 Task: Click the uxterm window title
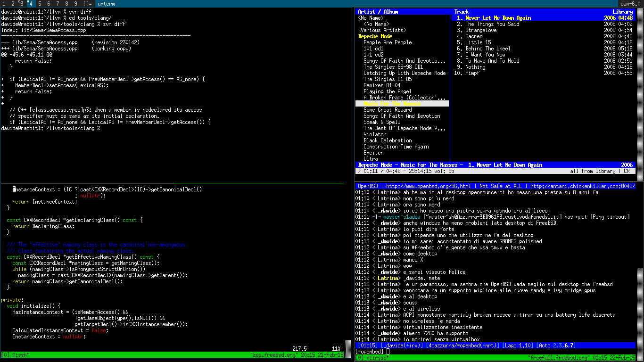106,4
